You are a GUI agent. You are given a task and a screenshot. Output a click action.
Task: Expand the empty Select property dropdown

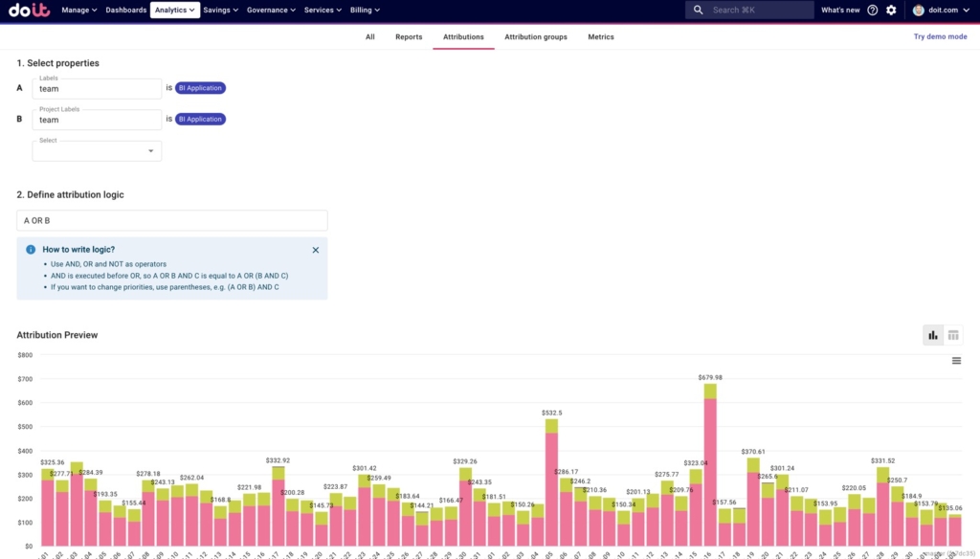[149, 150]
